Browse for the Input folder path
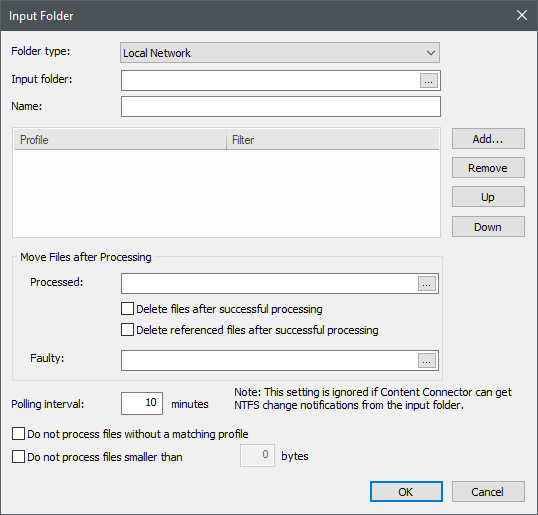Screen dimensions: 538x515 coord(429,81)
